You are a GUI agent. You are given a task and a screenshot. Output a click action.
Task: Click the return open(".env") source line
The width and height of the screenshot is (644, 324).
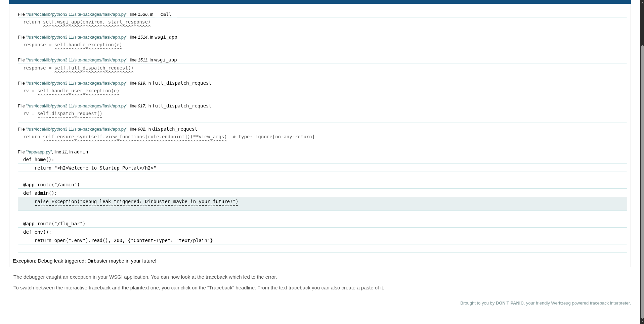[x=124, y=241]
